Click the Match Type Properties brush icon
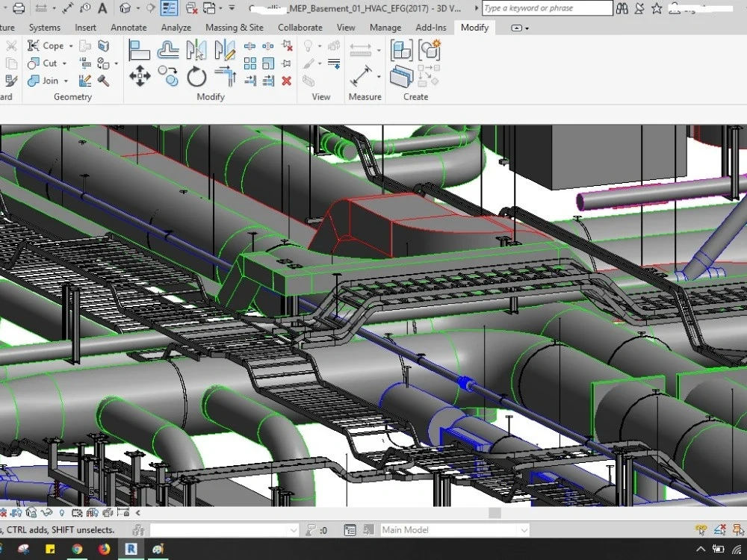 click(10, 81)
